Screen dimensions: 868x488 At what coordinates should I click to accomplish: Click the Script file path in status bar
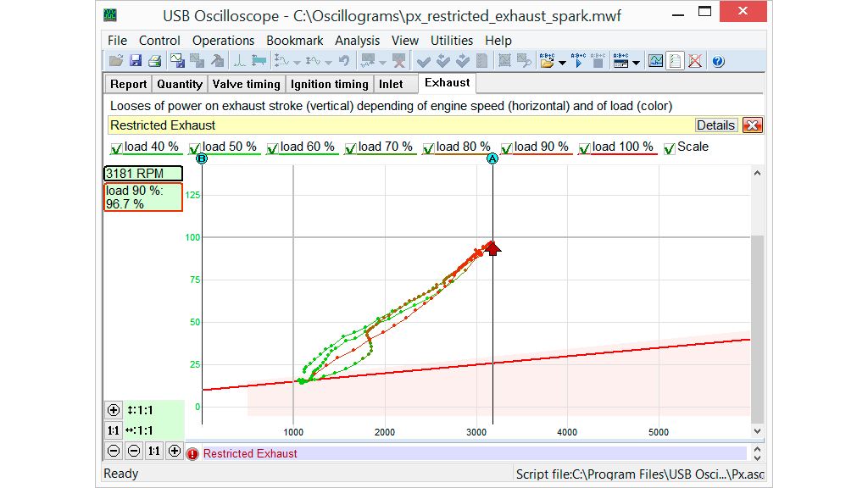[640, 474]
